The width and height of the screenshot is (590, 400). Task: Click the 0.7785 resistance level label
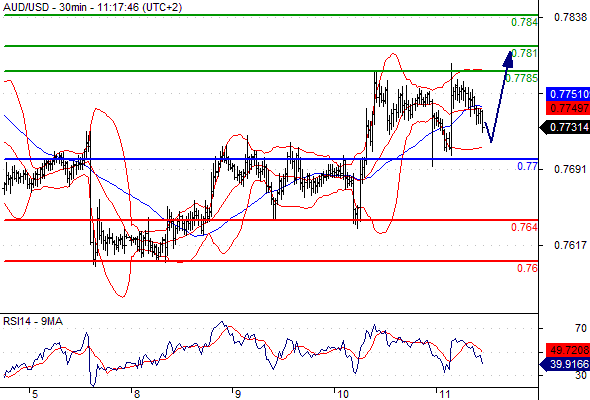click(x=522, y=78)
